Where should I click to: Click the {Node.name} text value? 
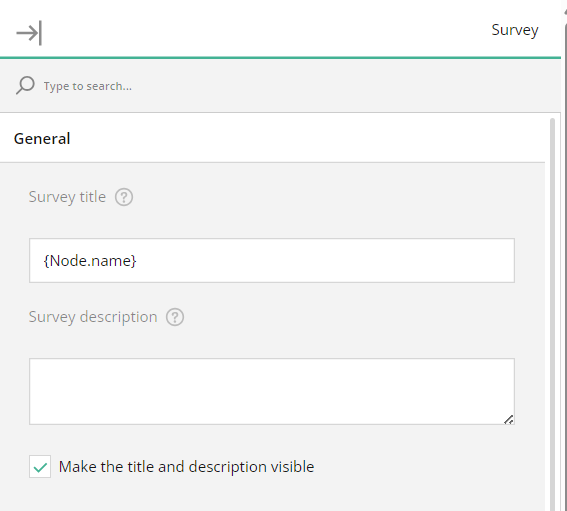90,261
